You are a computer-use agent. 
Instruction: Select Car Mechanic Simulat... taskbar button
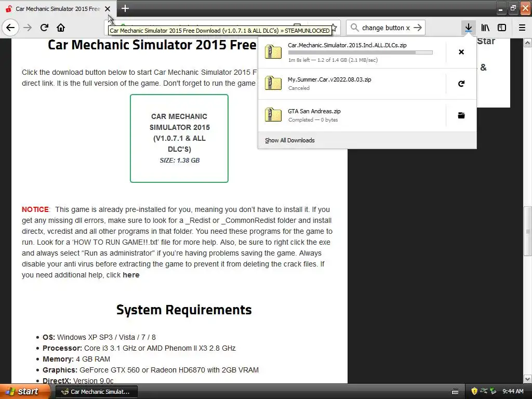pos(96,392)
